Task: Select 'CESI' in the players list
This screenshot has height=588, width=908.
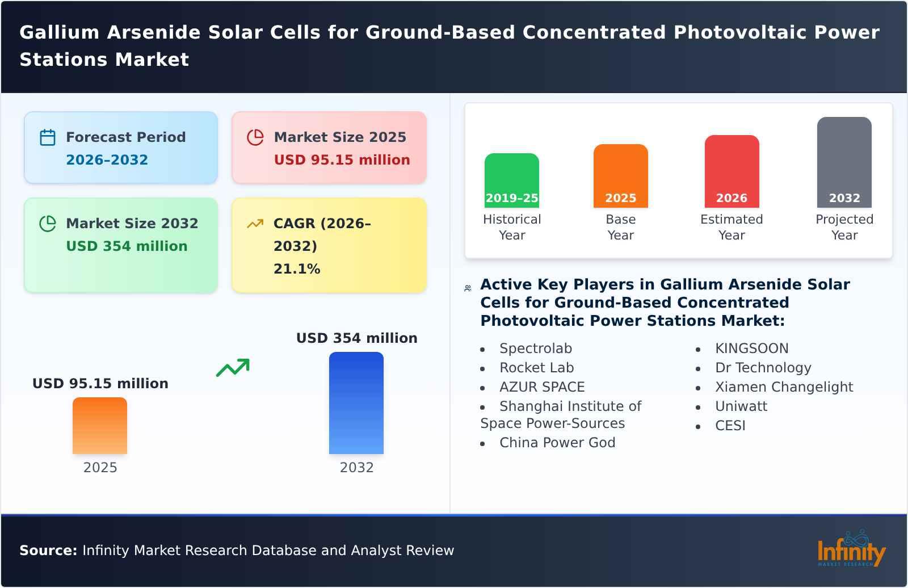Action: 730,426
